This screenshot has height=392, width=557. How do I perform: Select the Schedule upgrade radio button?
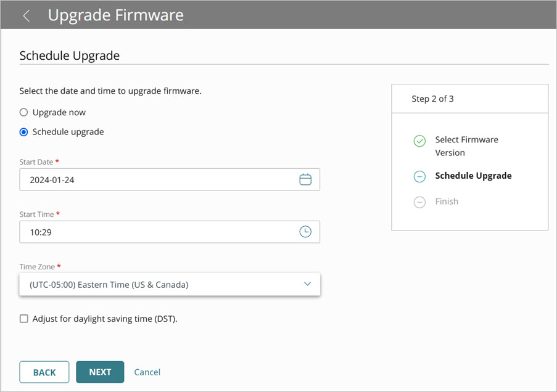(23, 131)
